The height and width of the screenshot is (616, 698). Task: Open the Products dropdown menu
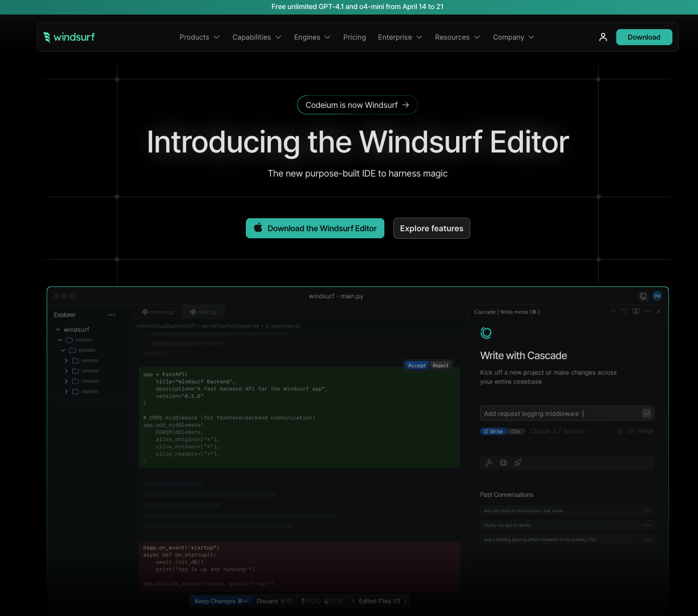[200, 37]
